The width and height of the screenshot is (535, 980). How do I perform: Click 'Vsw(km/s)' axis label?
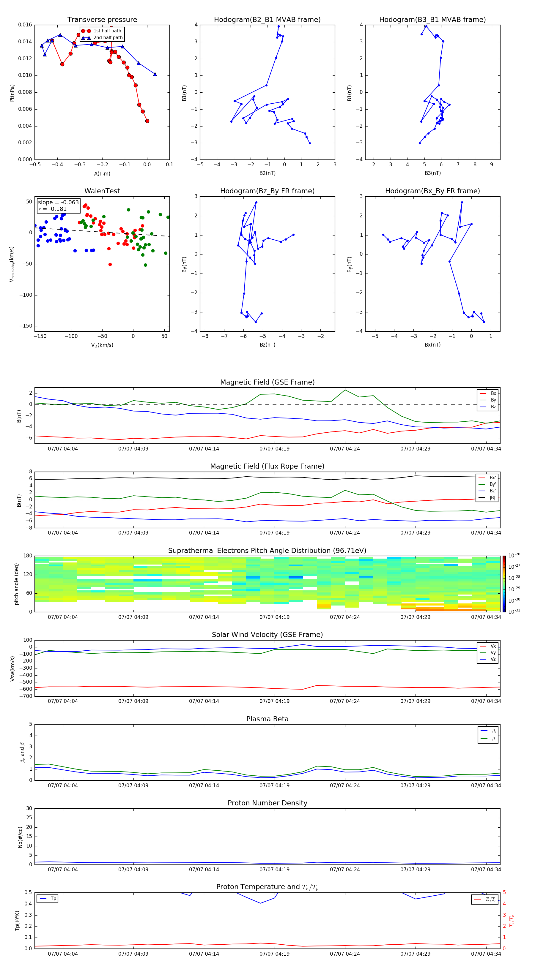point(12,668)
